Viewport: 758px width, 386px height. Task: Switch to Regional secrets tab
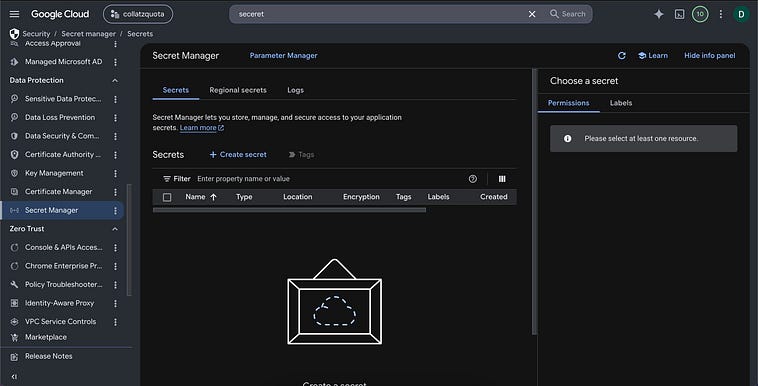pyautogui.click(x=238, y=90)
